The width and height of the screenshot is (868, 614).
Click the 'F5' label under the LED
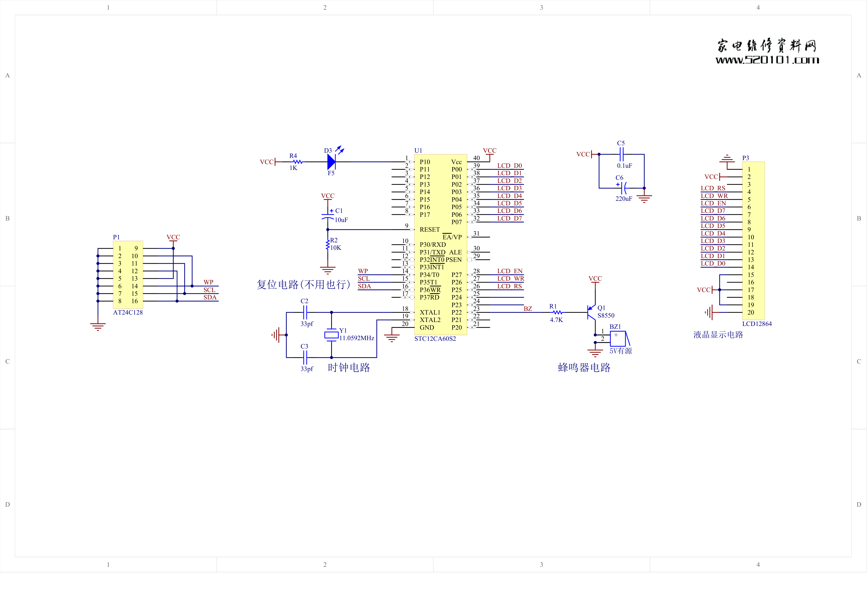[331, 173]
